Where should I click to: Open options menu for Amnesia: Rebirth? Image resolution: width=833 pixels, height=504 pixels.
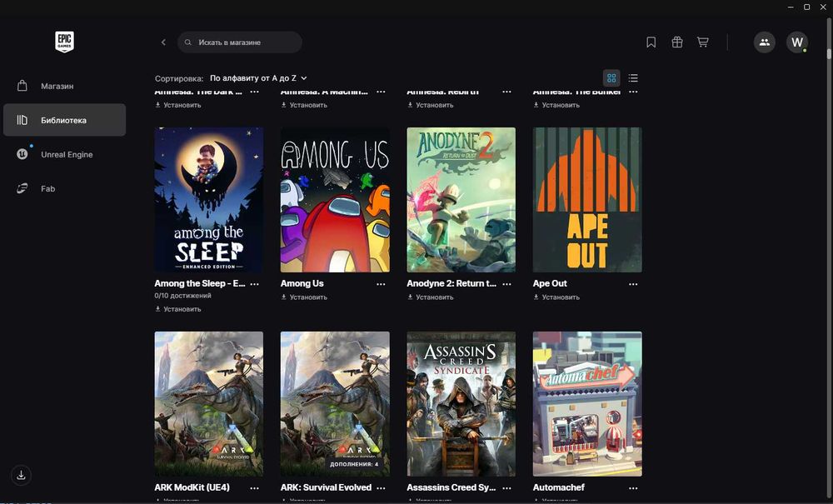click(x=506, y=92)
